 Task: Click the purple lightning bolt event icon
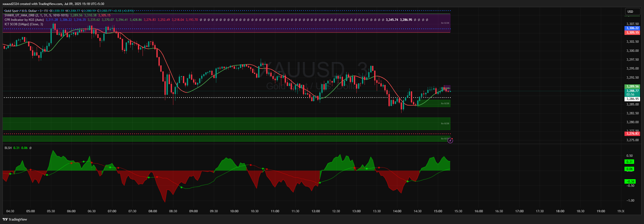point(450,141)
